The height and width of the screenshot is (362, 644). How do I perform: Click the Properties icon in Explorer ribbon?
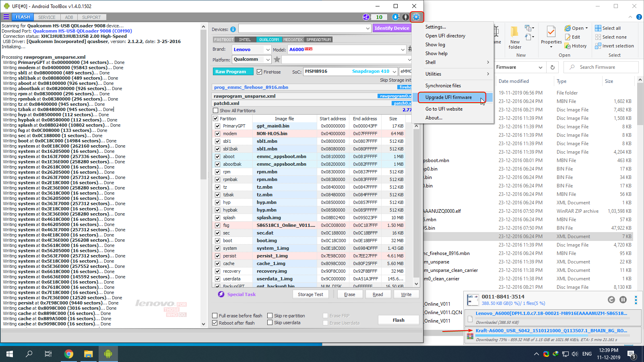coord(551,32)
